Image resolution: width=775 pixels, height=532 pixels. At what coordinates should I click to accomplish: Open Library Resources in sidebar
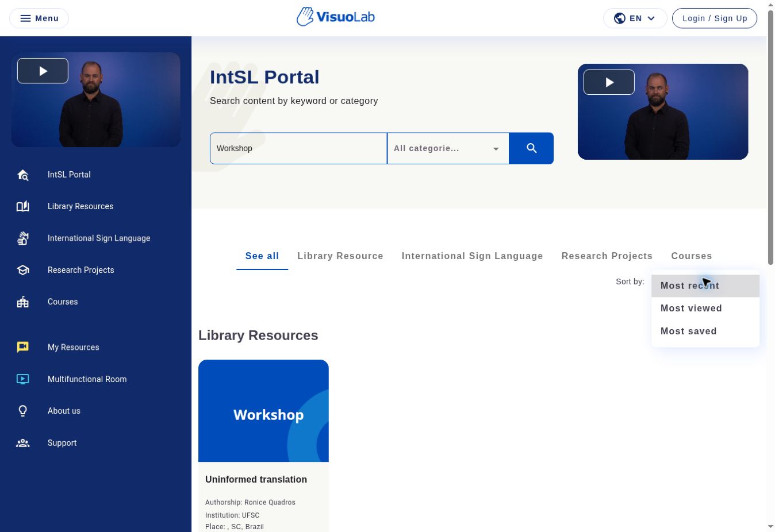(x=80, y=206)
